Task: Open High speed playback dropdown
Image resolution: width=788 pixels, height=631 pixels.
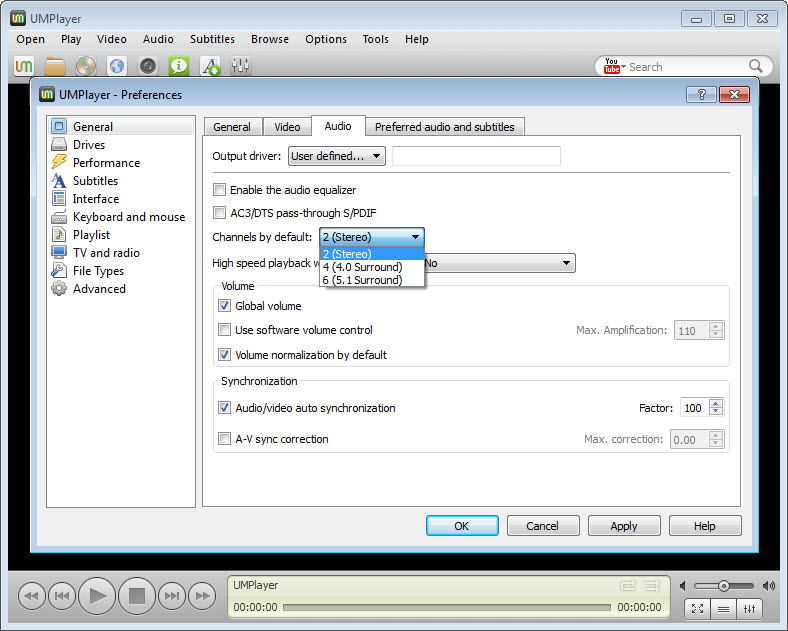Action: click(x=500, y=263)
